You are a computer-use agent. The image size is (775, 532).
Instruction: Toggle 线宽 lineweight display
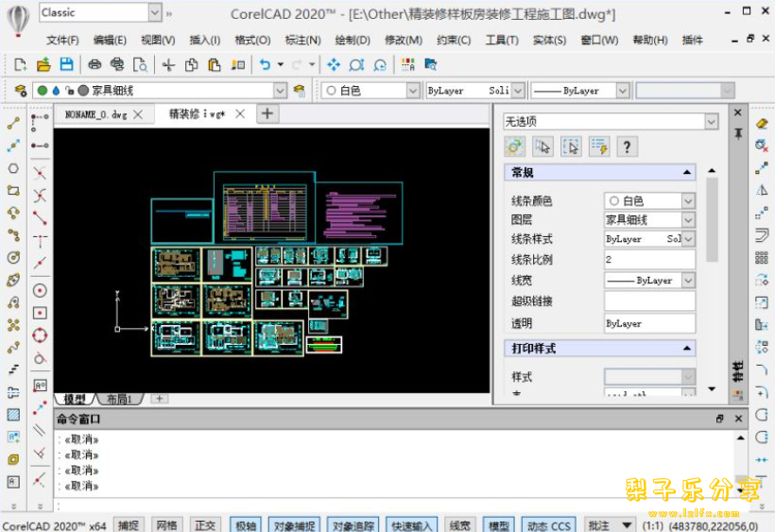460,525
